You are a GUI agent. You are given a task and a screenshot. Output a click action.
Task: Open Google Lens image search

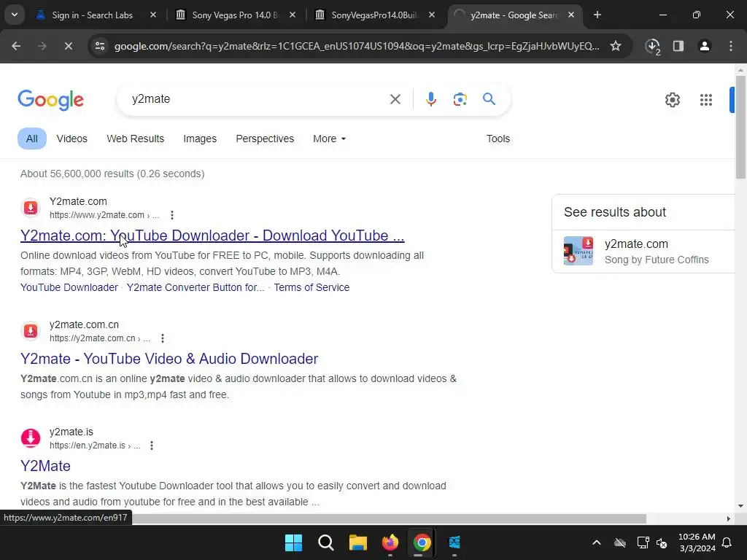(460, 99)
